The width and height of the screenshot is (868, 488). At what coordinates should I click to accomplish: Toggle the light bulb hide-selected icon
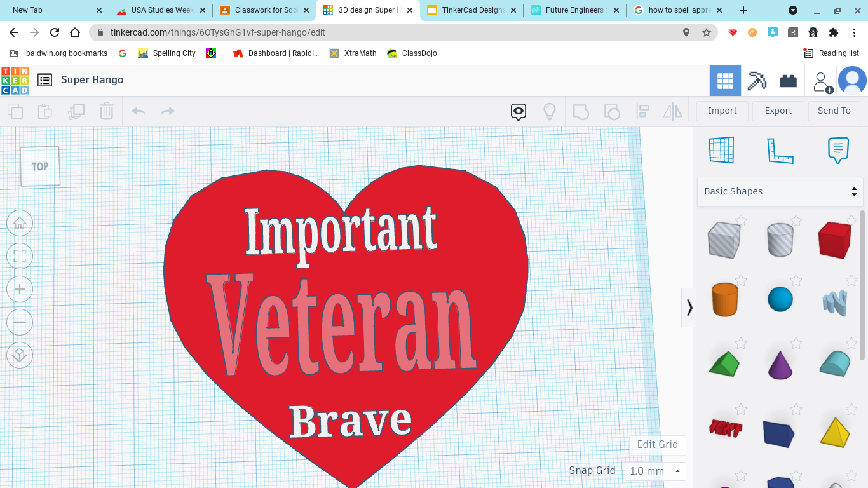point(550,112)
